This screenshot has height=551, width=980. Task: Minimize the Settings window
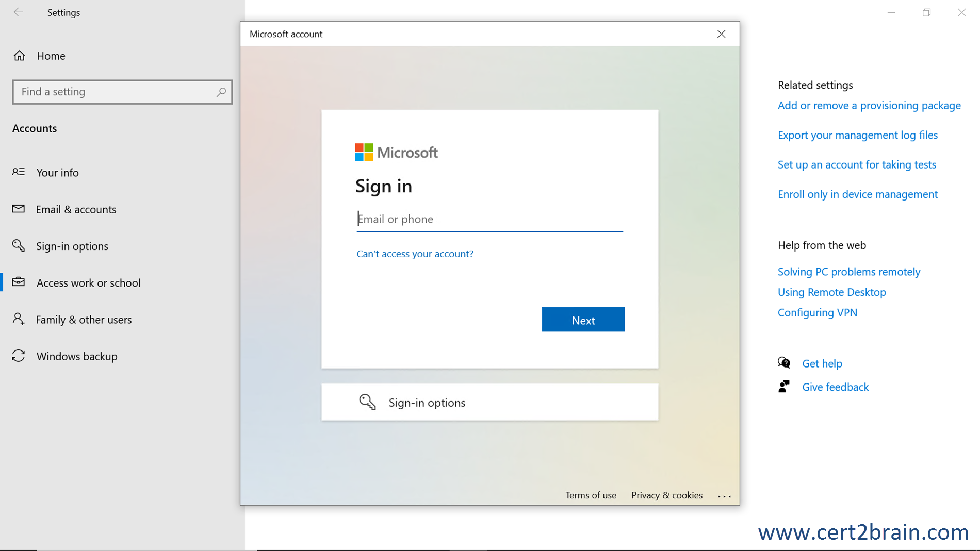tap(891, 12)
